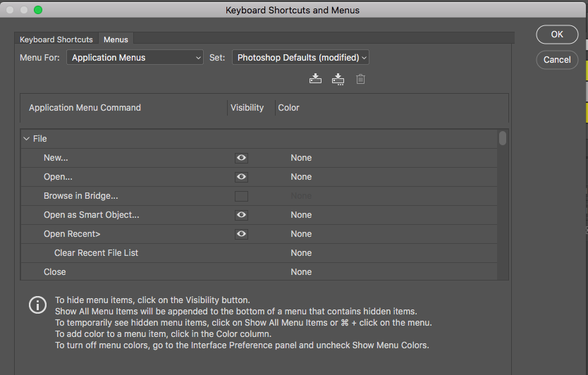Viewport: 588px width, 375px height.
Task: Toggle visibility of the Open... command
Action: point(241,177)
